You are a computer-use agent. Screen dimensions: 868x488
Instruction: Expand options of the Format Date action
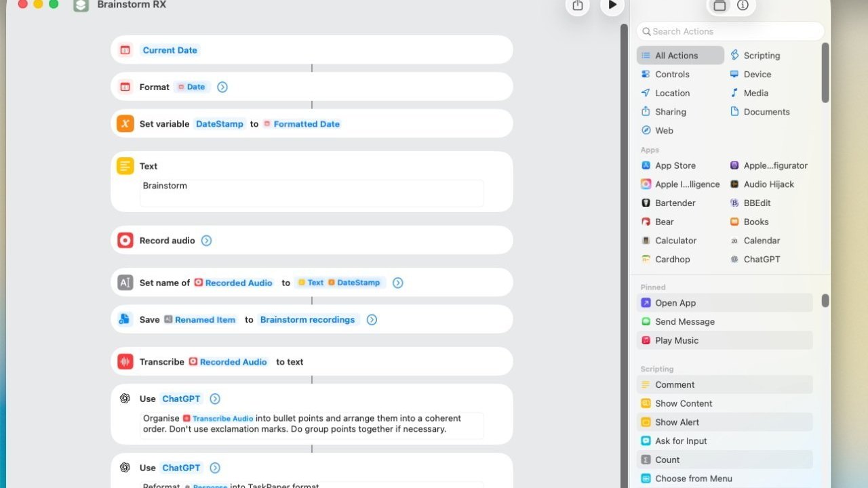[222, 87]
